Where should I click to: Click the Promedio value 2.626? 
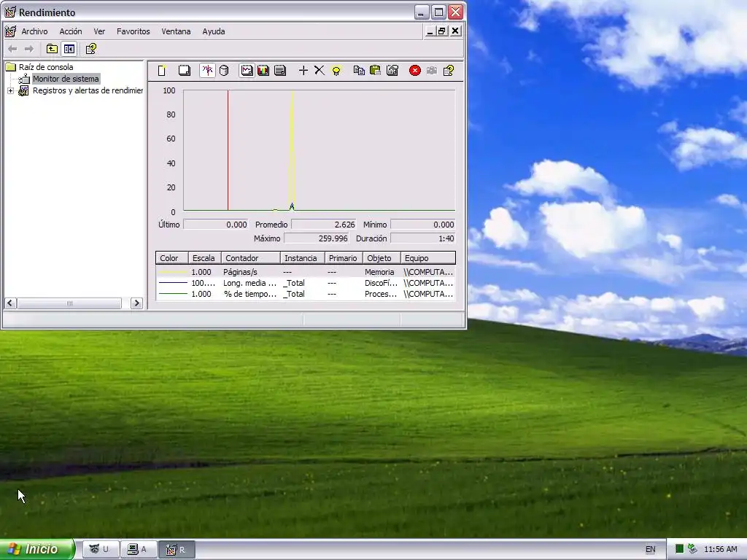[x=323, y=225]
